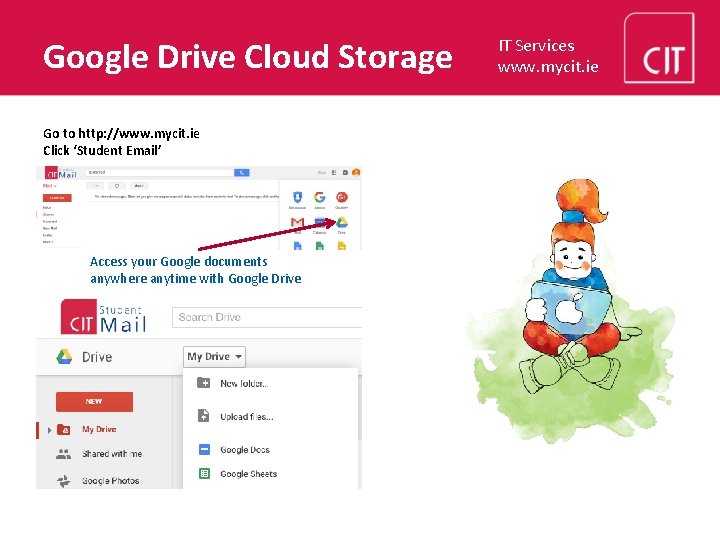720x540 pixels.
Task: Click the notifications icon in Gmail header
Action: [x=345, y=173]
